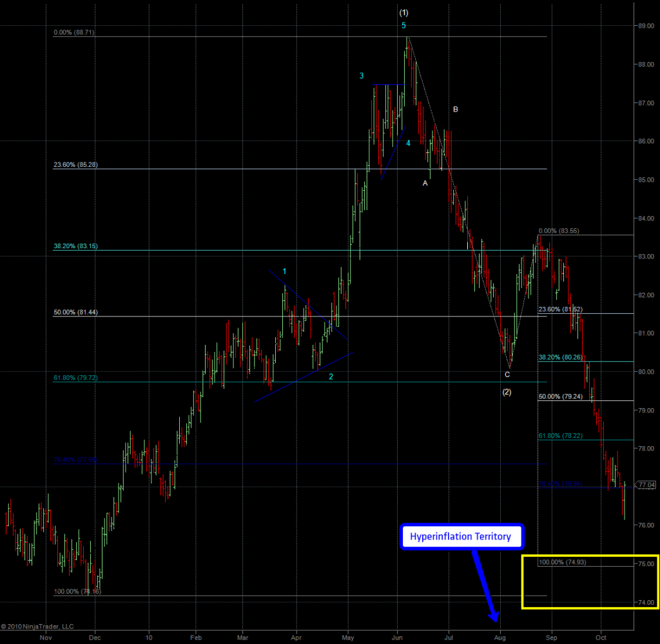Select the 23.60% (85.28) retracement label
The width and height of the screenshot is (660, 644).
click(75, 165)
